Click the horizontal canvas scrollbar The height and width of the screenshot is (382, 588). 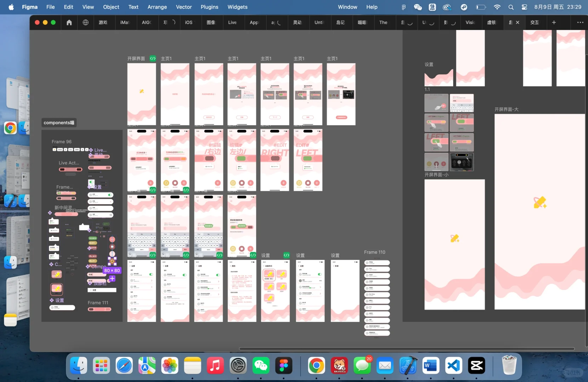click(406, 349)
